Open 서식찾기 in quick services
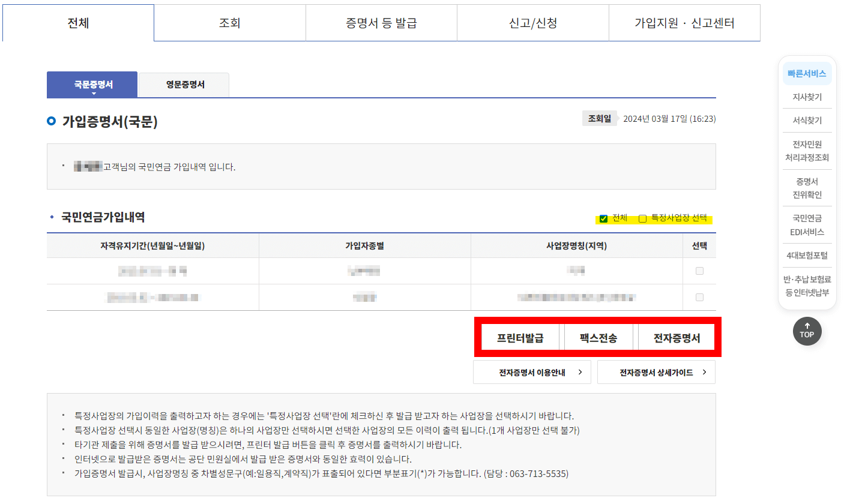Viewport: 853px width, 504px height. click(x=807, y=121)
